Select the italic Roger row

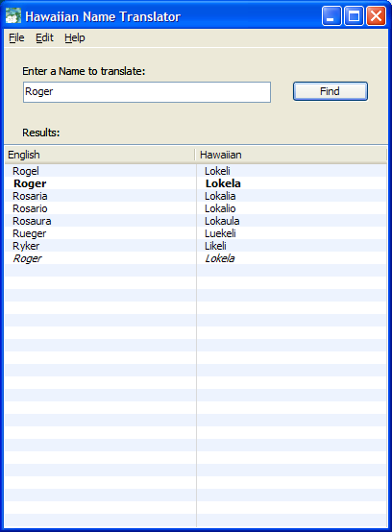coord(196,258)
